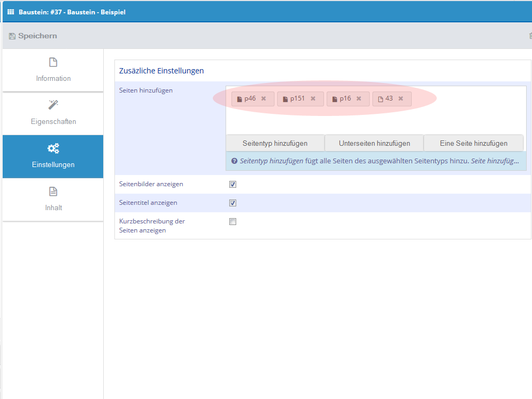Switch to the Inhalt tab
The height and width of the screenshot is (399, 532).
tap(53, 199)
